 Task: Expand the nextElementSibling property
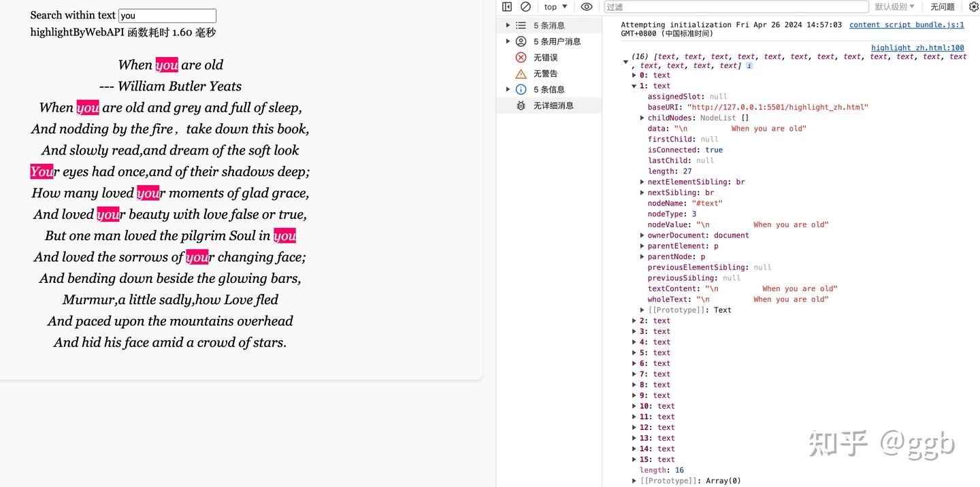642,182
